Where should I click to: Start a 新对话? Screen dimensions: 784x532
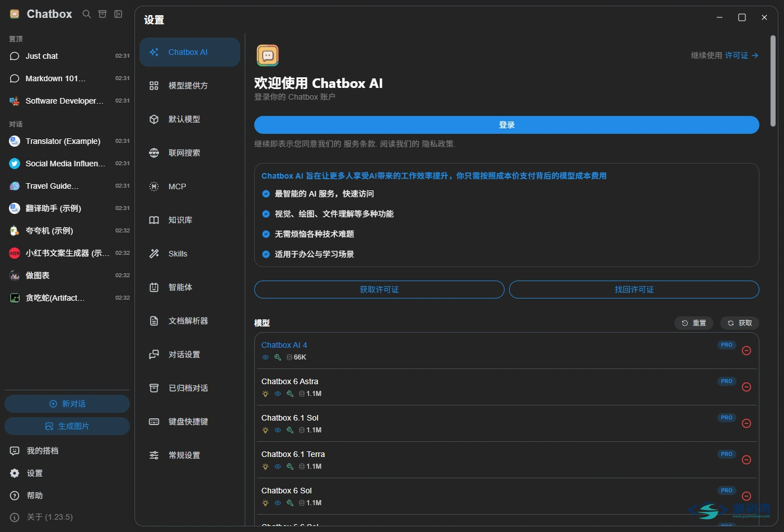(x=67, y=404)
